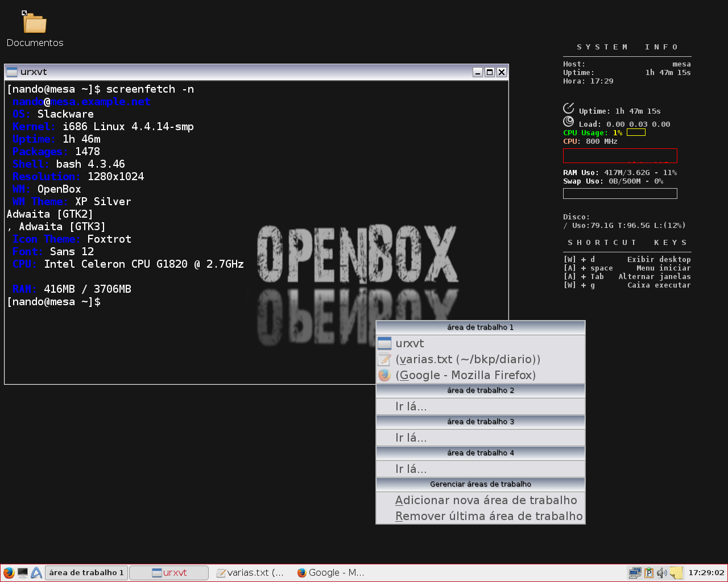Click the window icon on the urxvt taskbar button
Screen dimensions: 728x582
click(157, 573)
